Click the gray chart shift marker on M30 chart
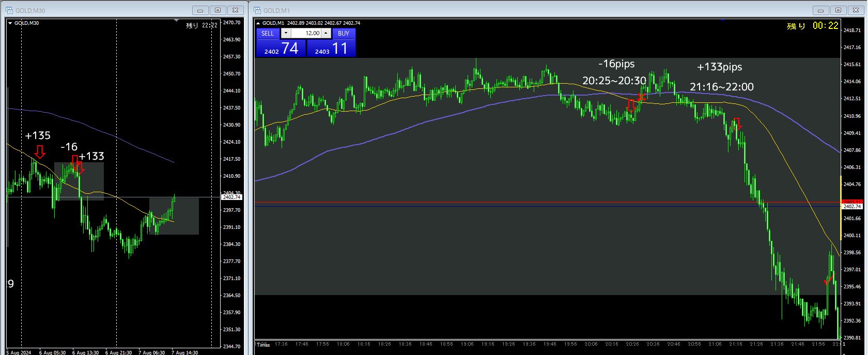 [x=177, y=21]
